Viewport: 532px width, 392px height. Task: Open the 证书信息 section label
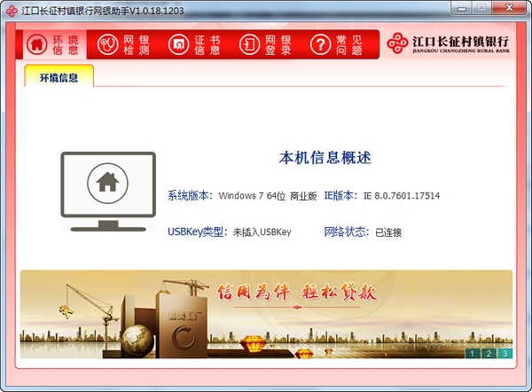(207, 45)
